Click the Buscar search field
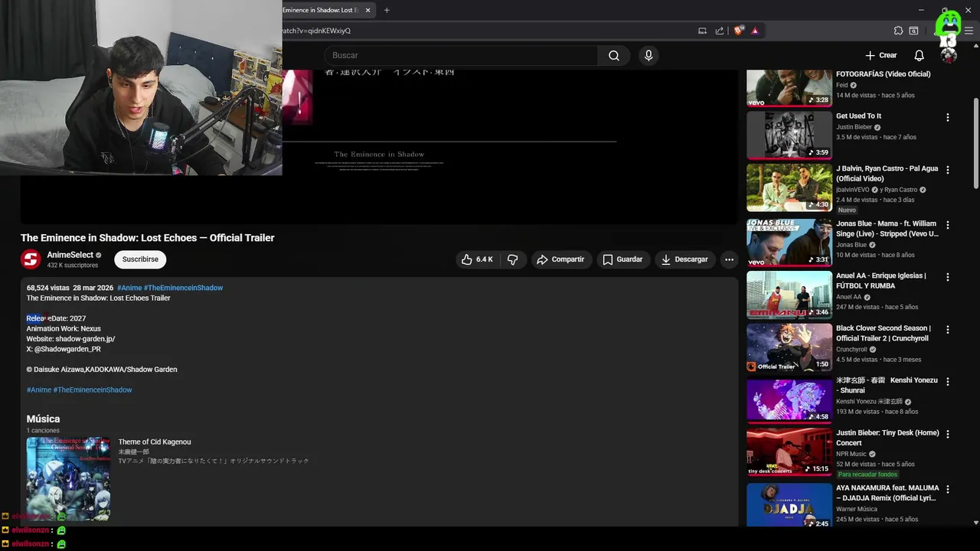 pos(461,55)
